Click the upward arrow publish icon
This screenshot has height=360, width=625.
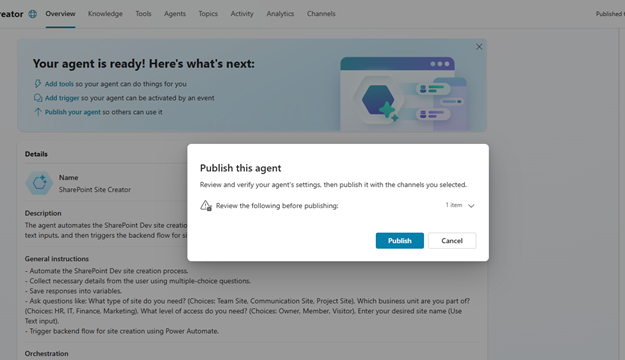pyautogui.click(x=37, y=112)
